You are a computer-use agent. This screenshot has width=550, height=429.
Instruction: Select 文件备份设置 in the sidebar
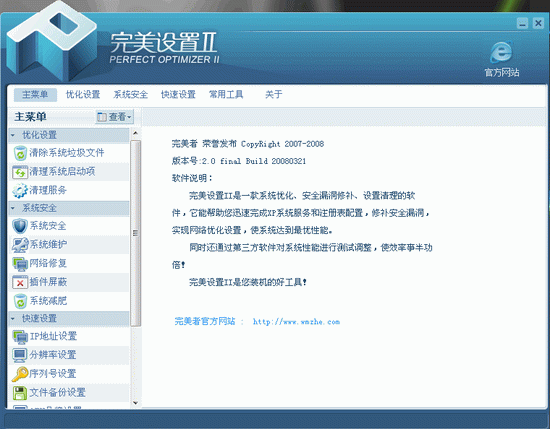pyautogui.click(x=69, y=393)
